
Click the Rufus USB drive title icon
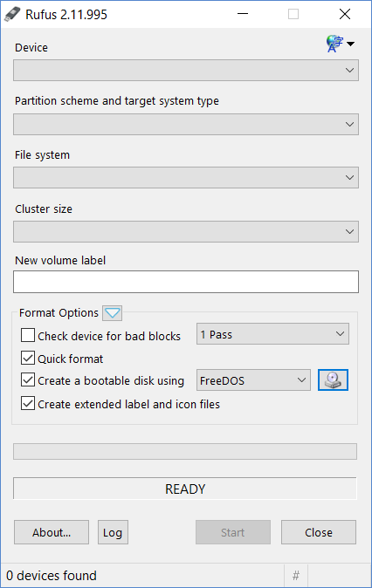tap(12, 15)
